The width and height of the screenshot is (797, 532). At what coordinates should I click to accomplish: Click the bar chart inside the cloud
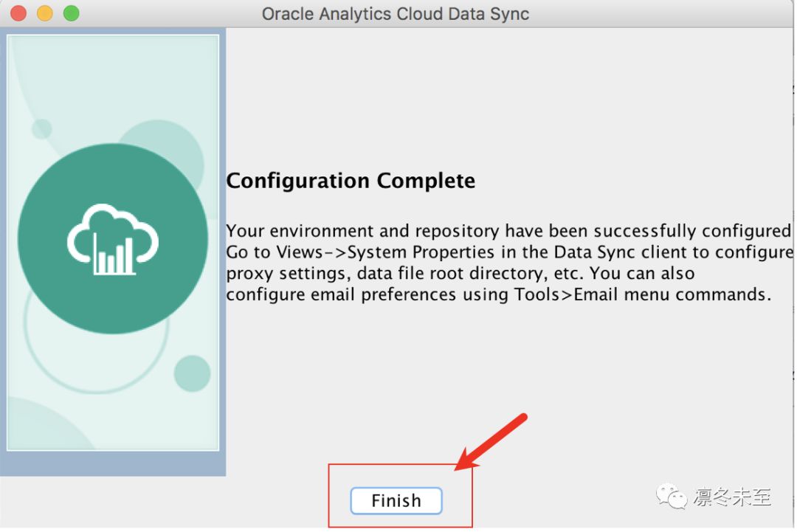pos(114,255)
